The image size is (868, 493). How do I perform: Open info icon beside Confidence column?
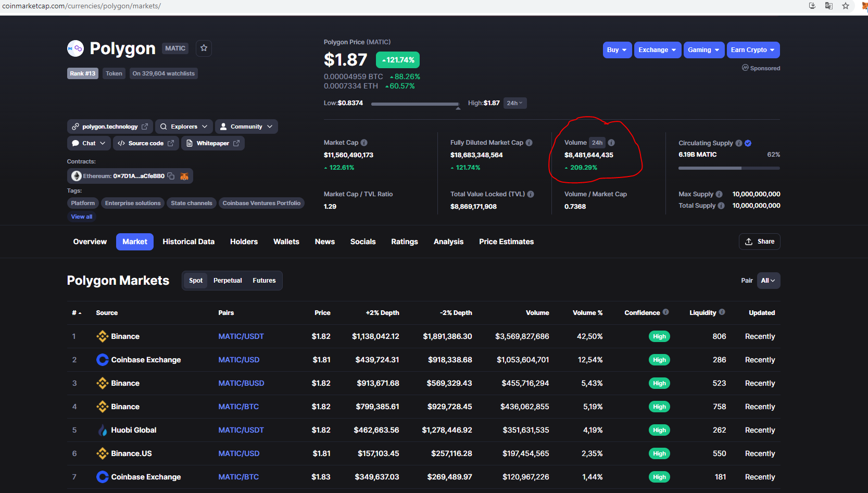tap(665, 312)
